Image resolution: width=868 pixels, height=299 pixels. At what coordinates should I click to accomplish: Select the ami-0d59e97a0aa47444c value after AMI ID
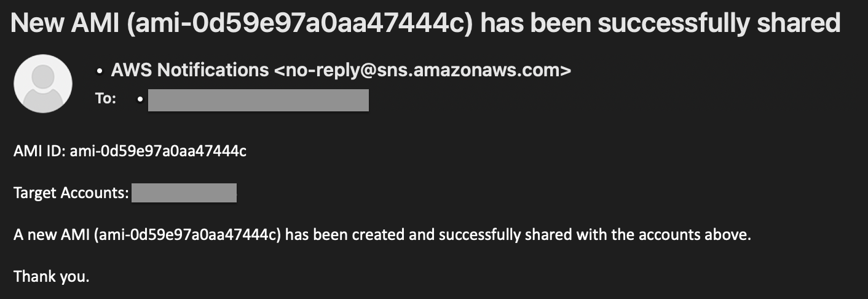pos(158,151)
